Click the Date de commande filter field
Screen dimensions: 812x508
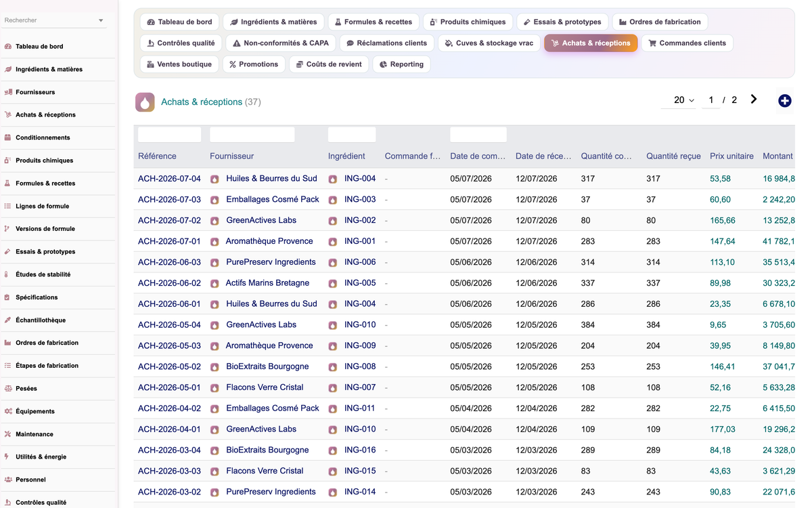pyautogui.click(x=478, y=134)
